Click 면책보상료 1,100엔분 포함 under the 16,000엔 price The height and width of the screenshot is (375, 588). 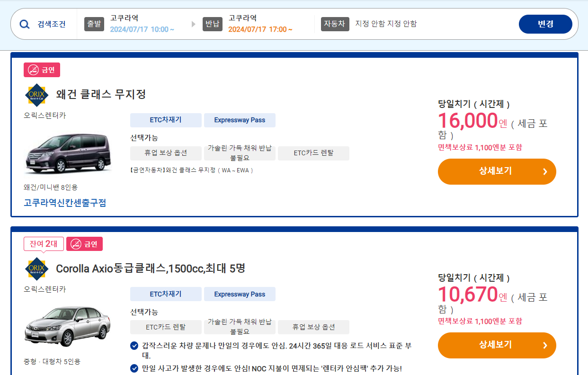click(480, 147)
